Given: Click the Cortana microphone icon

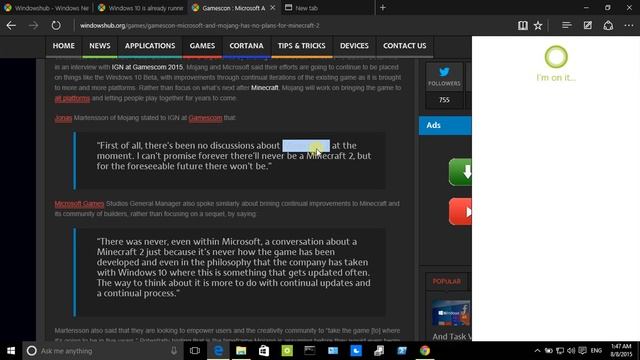Looking at the screenshot, I should pyautogui.click(x=174, y=351).
